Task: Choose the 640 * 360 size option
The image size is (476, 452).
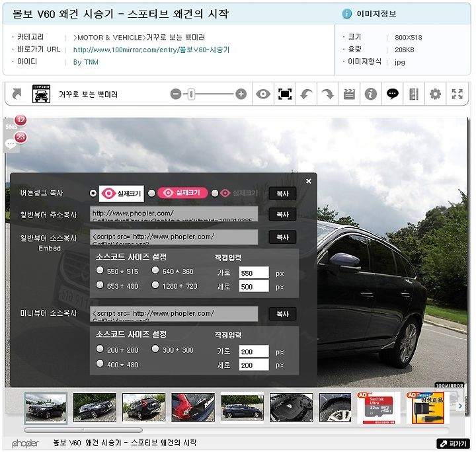Action: click(x=155, y=270)
